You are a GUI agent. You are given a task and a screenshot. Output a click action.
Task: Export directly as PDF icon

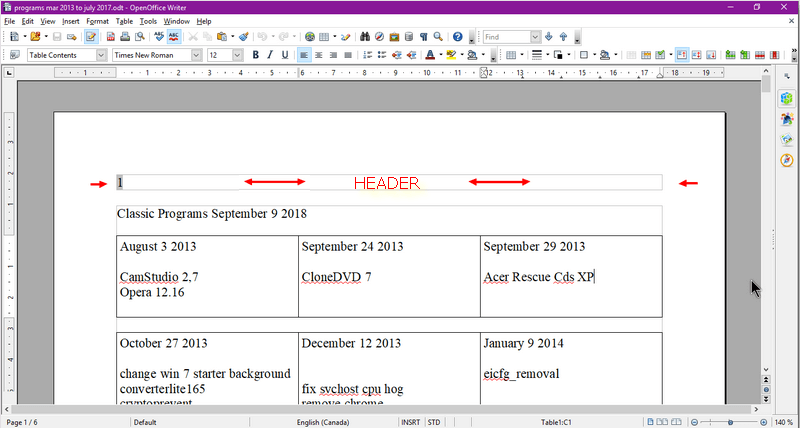110,37
